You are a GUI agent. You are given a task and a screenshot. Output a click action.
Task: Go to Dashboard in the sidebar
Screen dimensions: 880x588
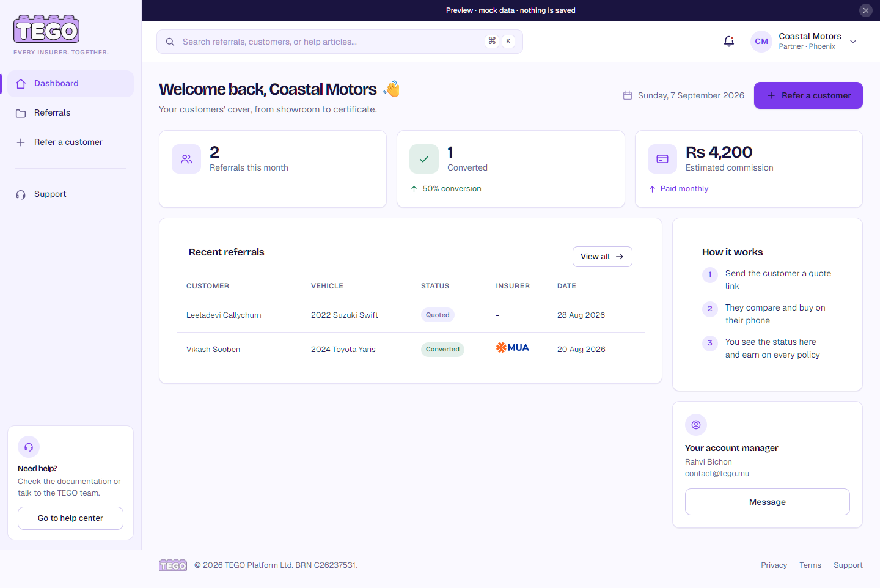(x=71, y=84)
